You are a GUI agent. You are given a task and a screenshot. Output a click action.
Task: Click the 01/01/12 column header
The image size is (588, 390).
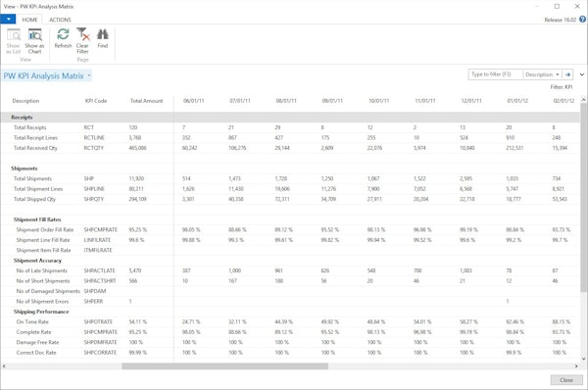(x=517, y=101)
